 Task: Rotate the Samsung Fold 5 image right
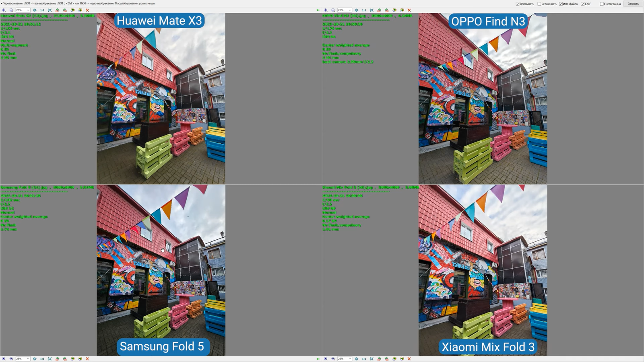click(65, 359)
